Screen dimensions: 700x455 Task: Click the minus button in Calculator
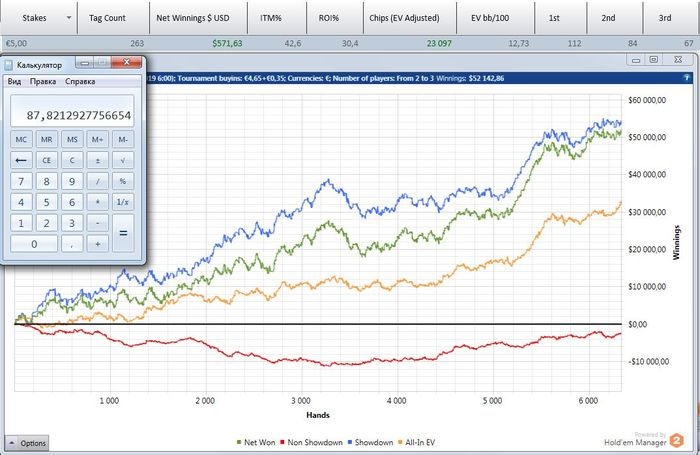tap(97, 223)
